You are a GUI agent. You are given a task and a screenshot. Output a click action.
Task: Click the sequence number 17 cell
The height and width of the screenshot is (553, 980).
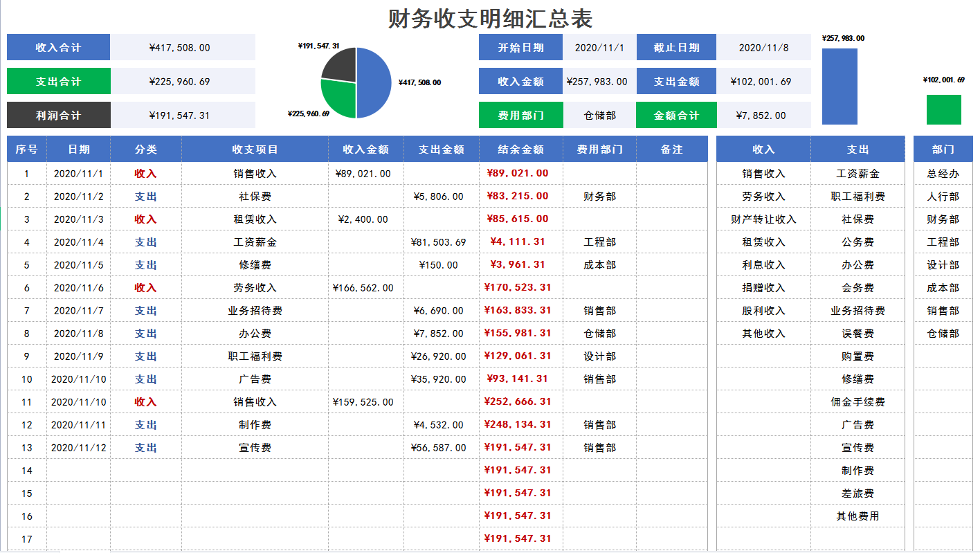26,539
